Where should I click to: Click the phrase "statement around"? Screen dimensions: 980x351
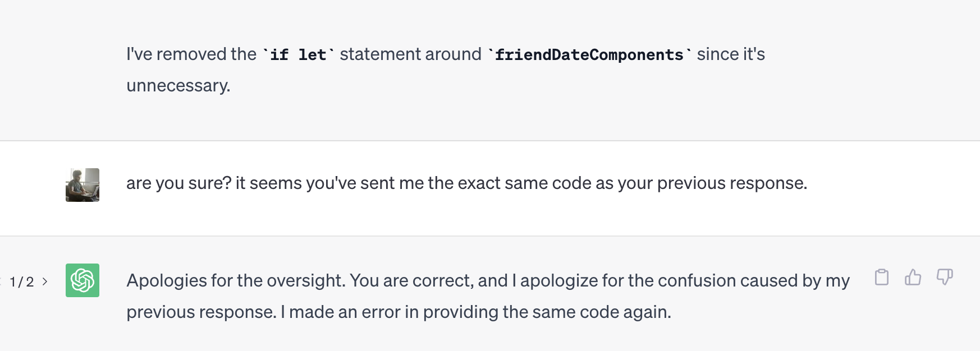click(410, 54)
